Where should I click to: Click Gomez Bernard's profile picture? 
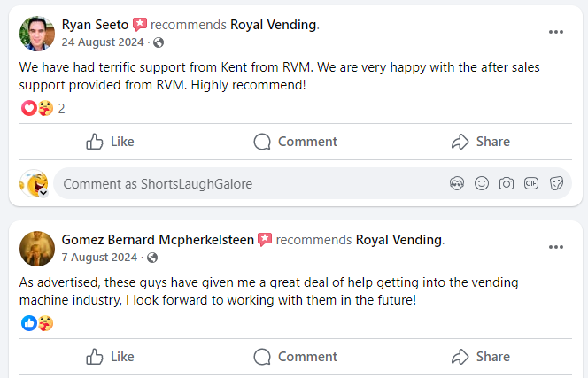pyautogui.click(x=36, y=248)
